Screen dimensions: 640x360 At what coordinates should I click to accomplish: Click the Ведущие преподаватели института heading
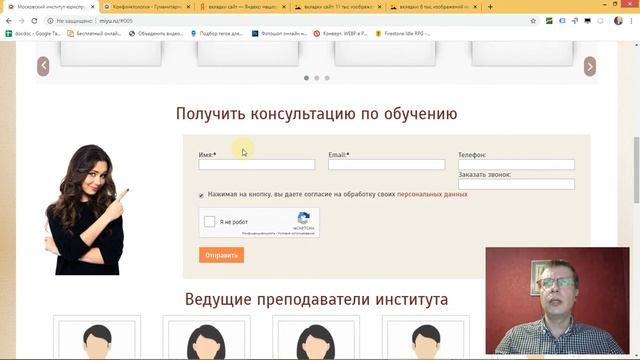pos(316,299)
